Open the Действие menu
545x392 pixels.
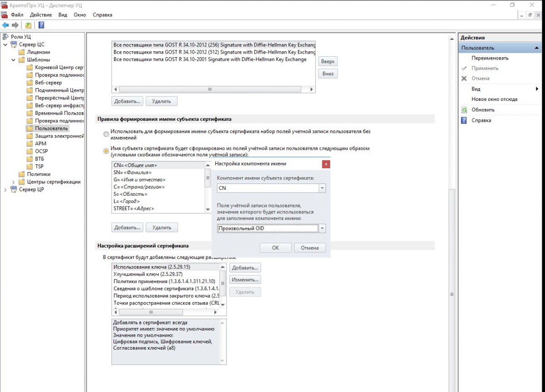(x=41, y=15)
